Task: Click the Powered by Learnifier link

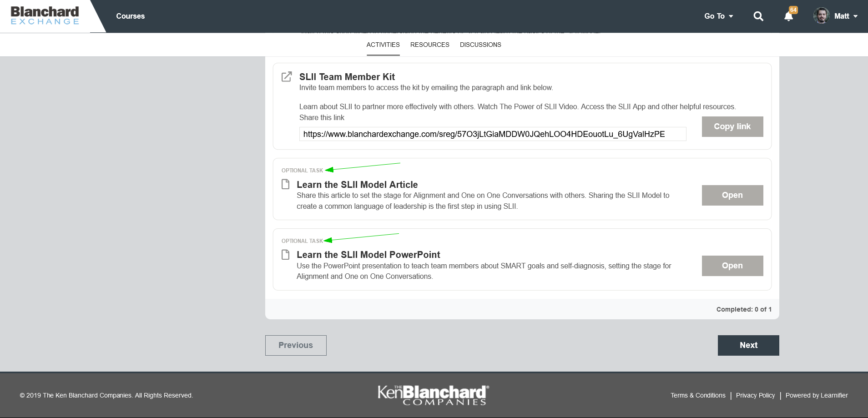Action: click(817, 395)
